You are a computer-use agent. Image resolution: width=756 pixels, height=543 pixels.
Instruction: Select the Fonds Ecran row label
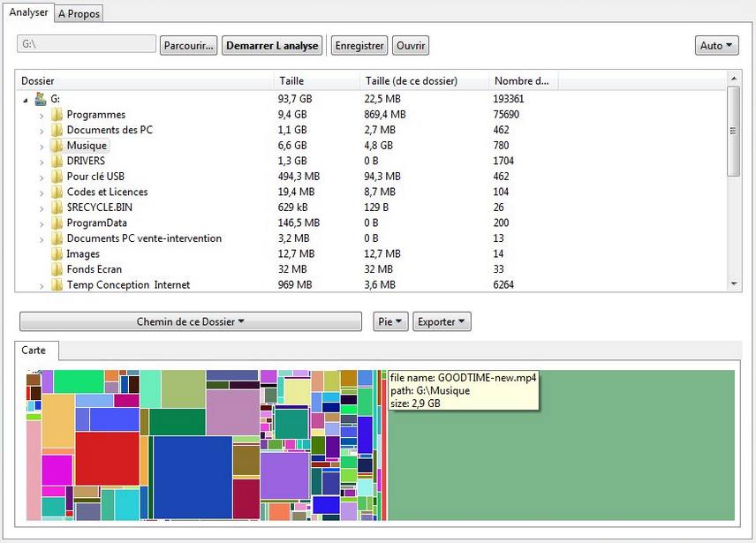tap(94, 269)
